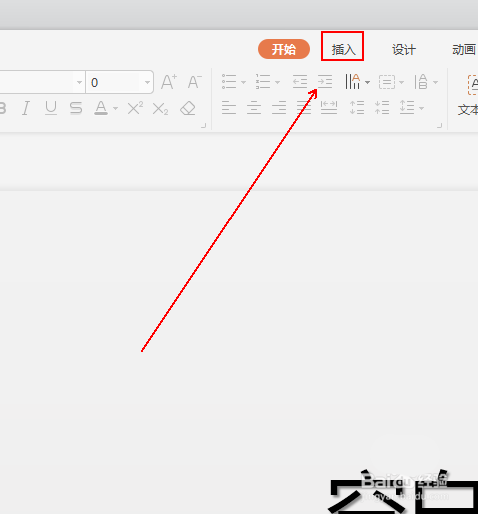Toggle underline formatting
478x514 pixels.
click(x=51, y=108)
